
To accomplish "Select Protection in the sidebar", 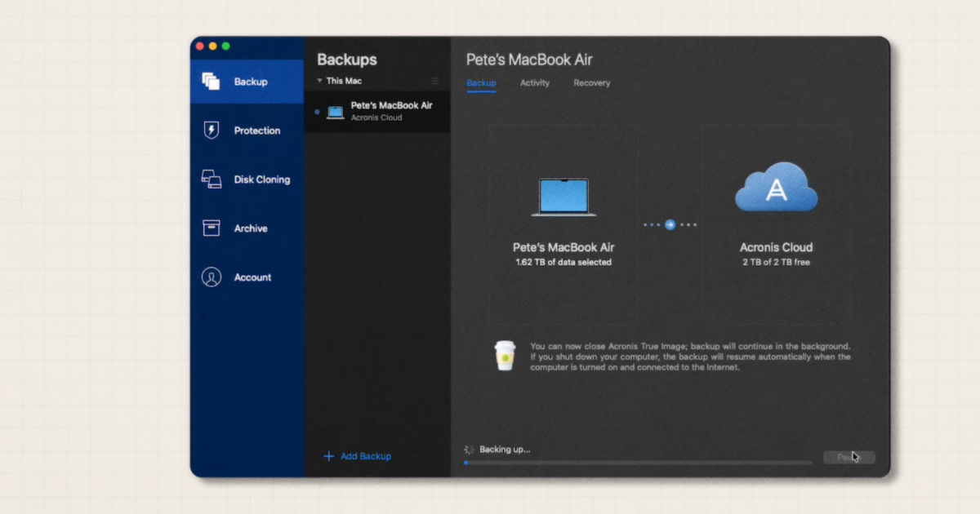I will coord(247,131).
